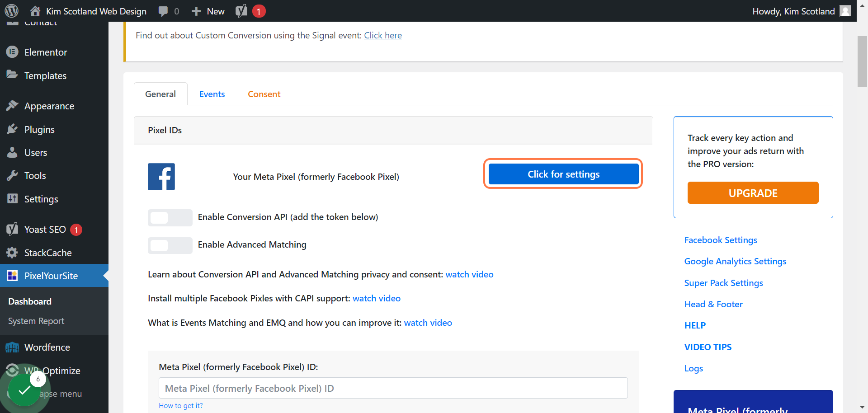Click the StackCache gear icon
This screenshot has height=413, width=868.
(x=12, y=253)
